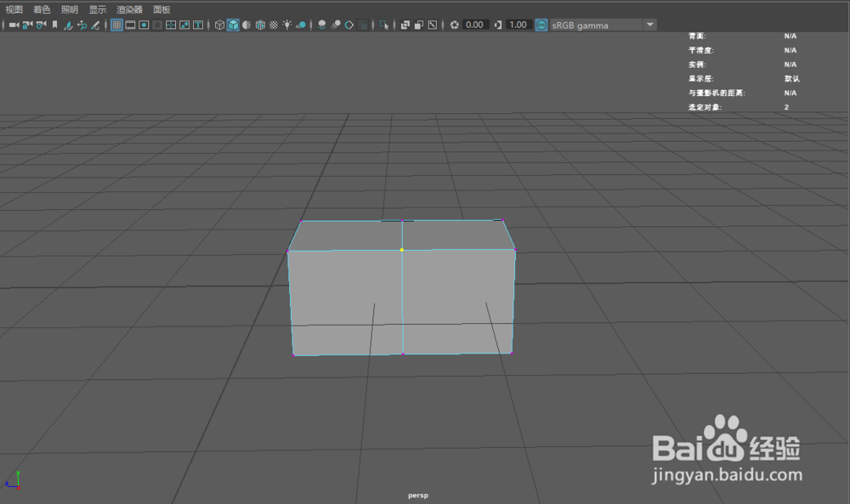Click the Select Camera icon
Viewport: 850px width, 504px height.
(14, 25)
